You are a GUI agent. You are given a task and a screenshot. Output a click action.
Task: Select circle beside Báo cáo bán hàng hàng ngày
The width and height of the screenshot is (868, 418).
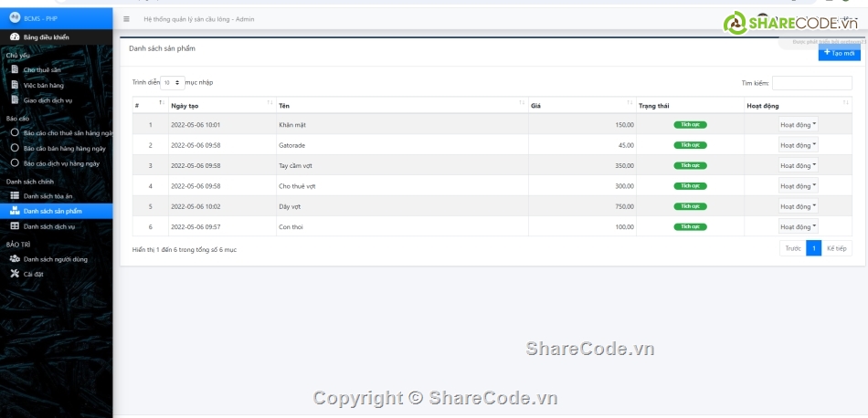(15, 148)
